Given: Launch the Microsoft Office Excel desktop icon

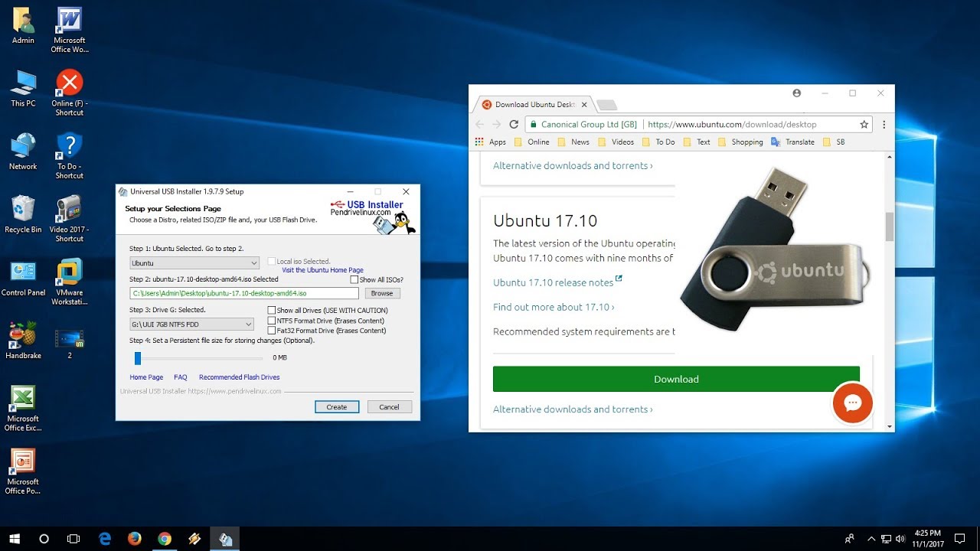Looking at the screenshot, I should coord(23,408).
